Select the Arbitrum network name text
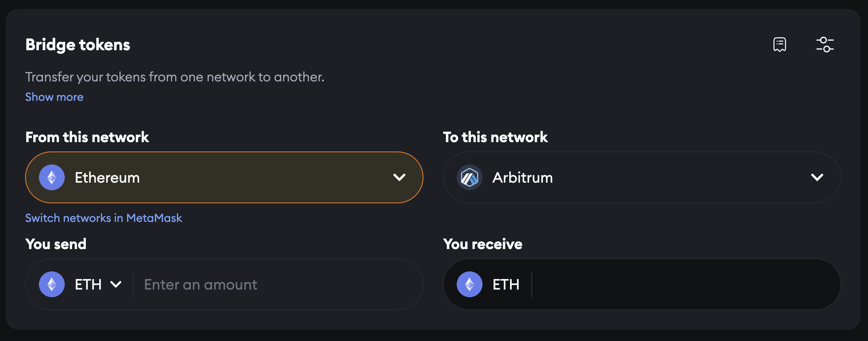Image resolution: width=868 pixels, height=341 pixels. [x=522, y=178]
